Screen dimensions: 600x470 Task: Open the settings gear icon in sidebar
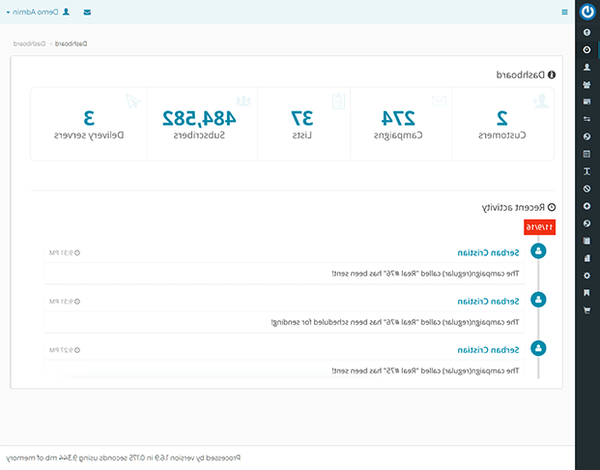click(587, 274)
